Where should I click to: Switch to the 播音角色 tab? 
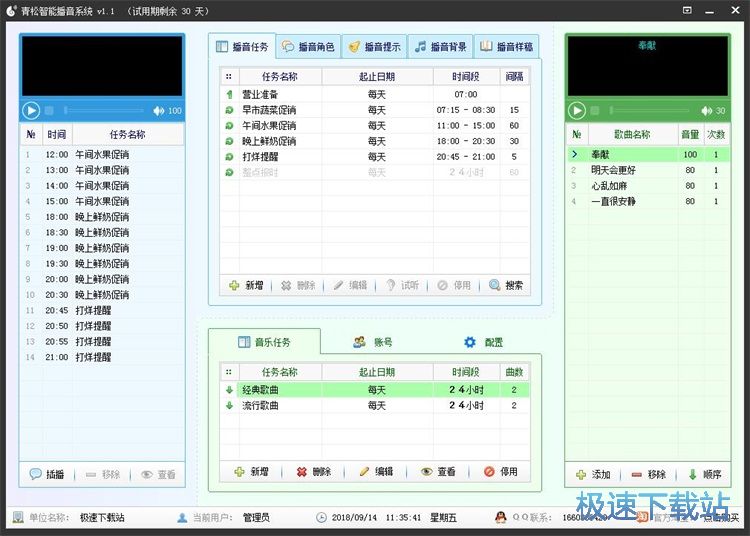tap(308, 47)
